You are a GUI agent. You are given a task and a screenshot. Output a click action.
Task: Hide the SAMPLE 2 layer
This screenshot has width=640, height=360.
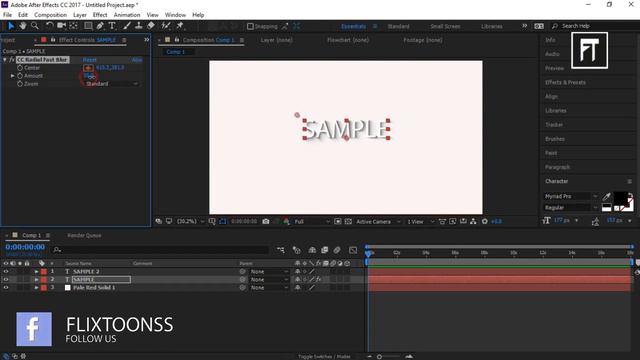(6, 271)
